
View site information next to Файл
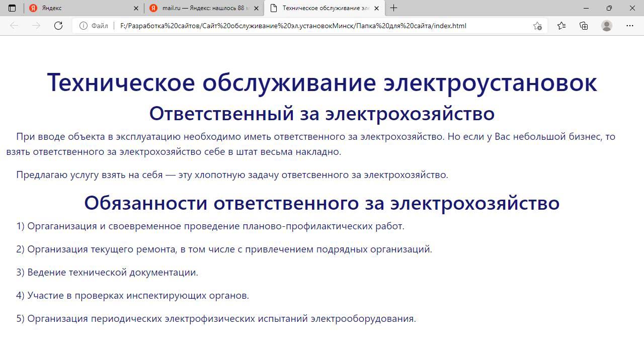pos(84,26)
